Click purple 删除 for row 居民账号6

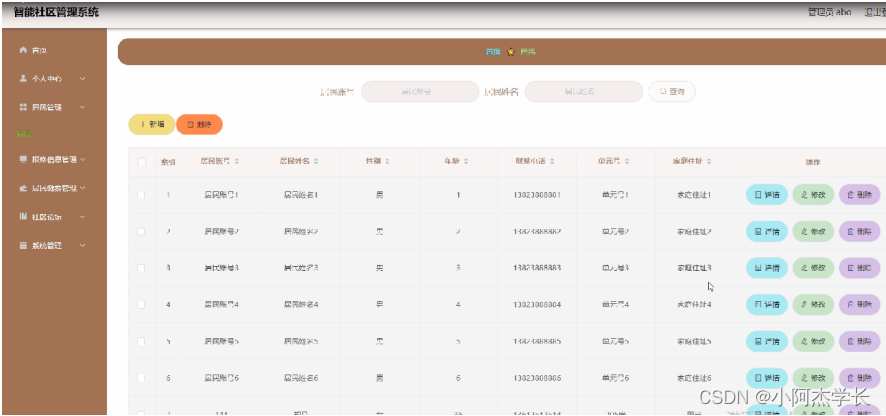(859, 378)
